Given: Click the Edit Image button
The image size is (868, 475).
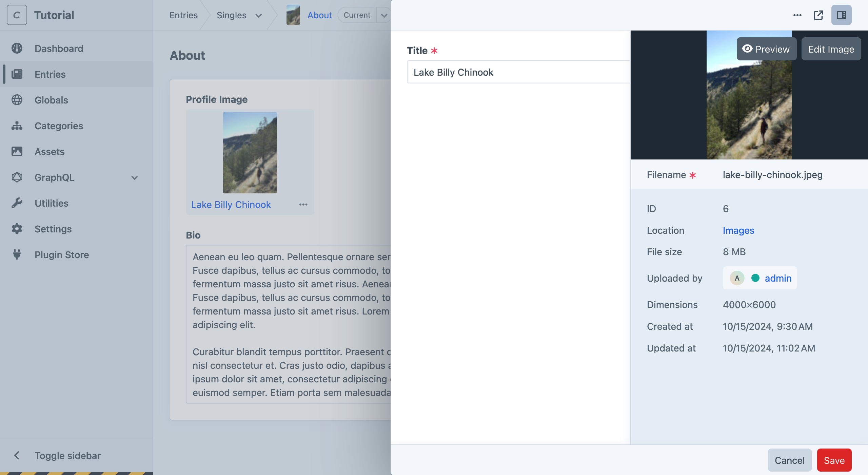Looking at the screenshot, I should click(831, 49).
